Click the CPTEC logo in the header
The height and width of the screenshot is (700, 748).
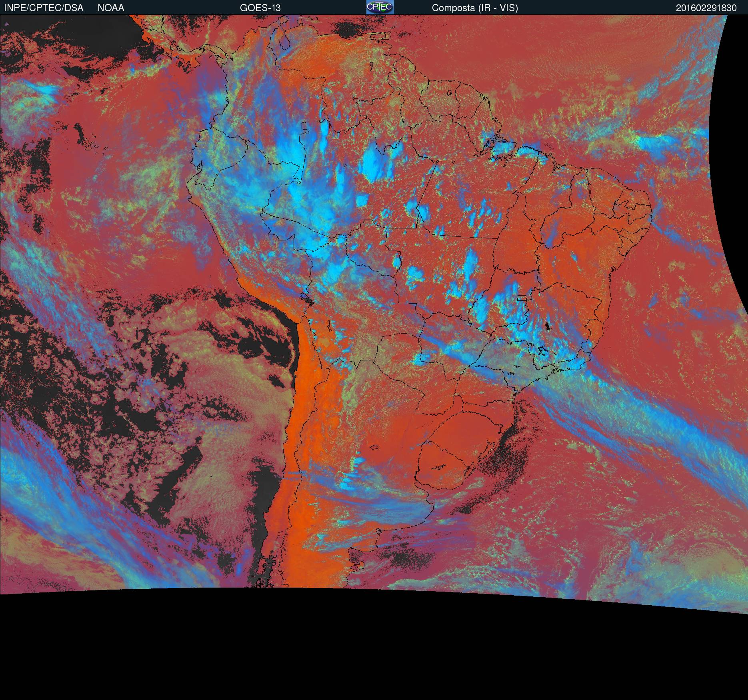380,7
